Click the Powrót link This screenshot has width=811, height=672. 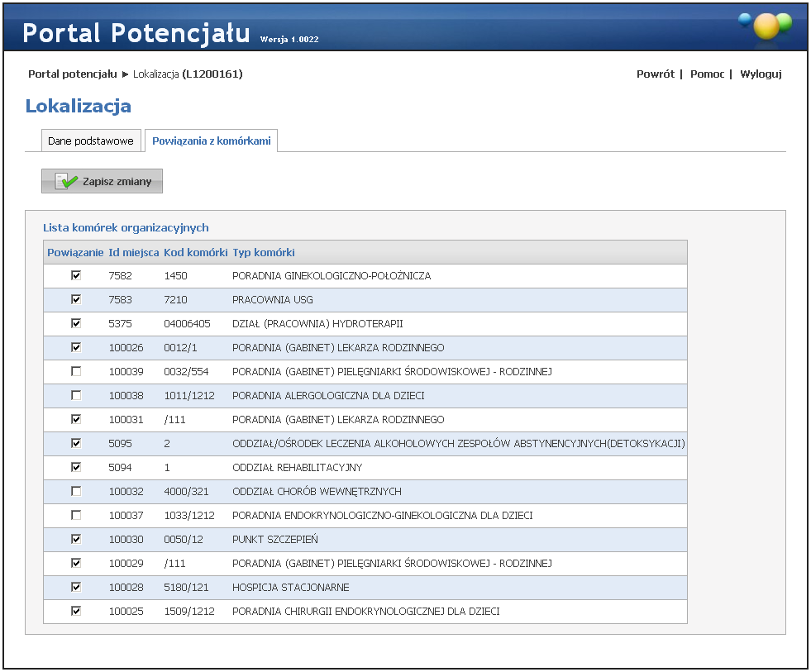[655, 74]
